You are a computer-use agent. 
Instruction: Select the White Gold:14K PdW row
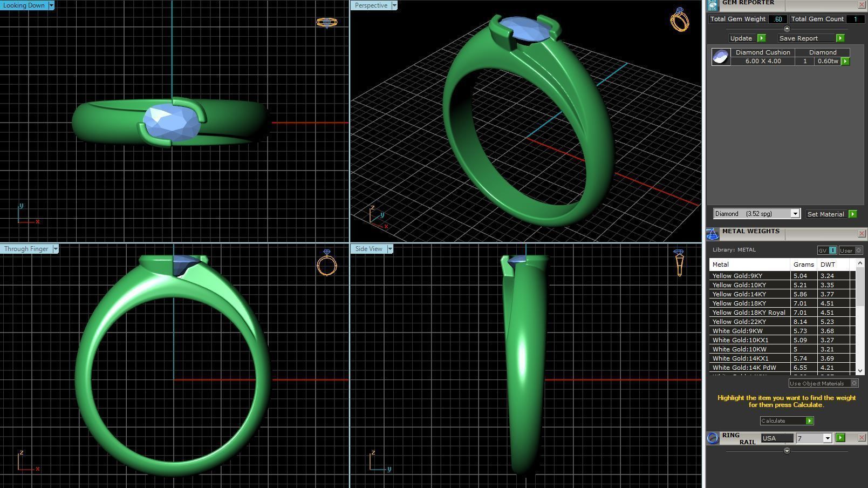pyautogui.click(x=782, y=368)
